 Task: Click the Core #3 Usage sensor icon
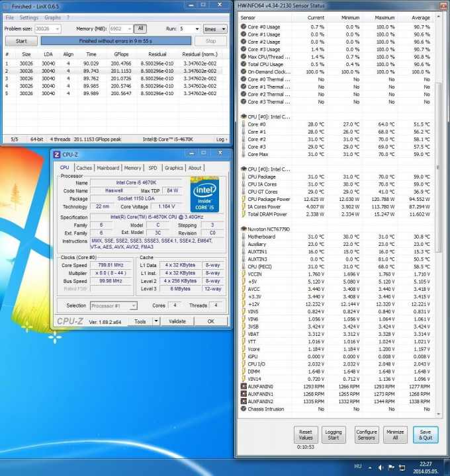tap(244, 49)
